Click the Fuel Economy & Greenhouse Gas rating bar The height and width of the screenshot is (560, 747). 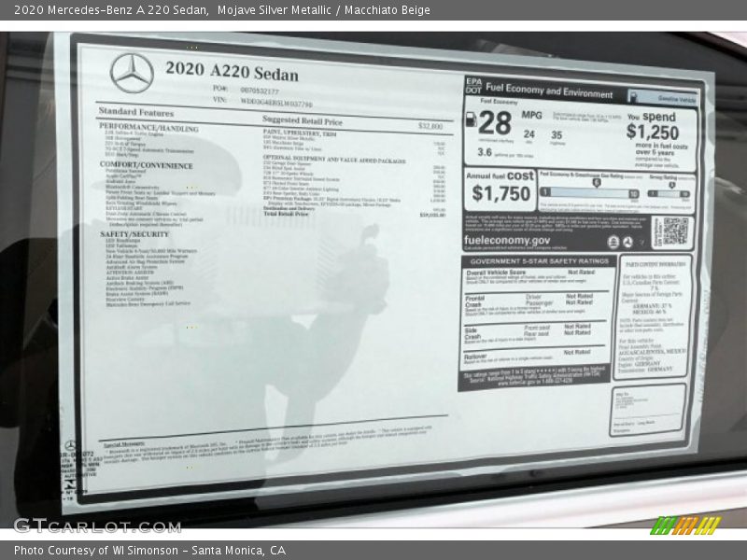(x=589, y=193)
